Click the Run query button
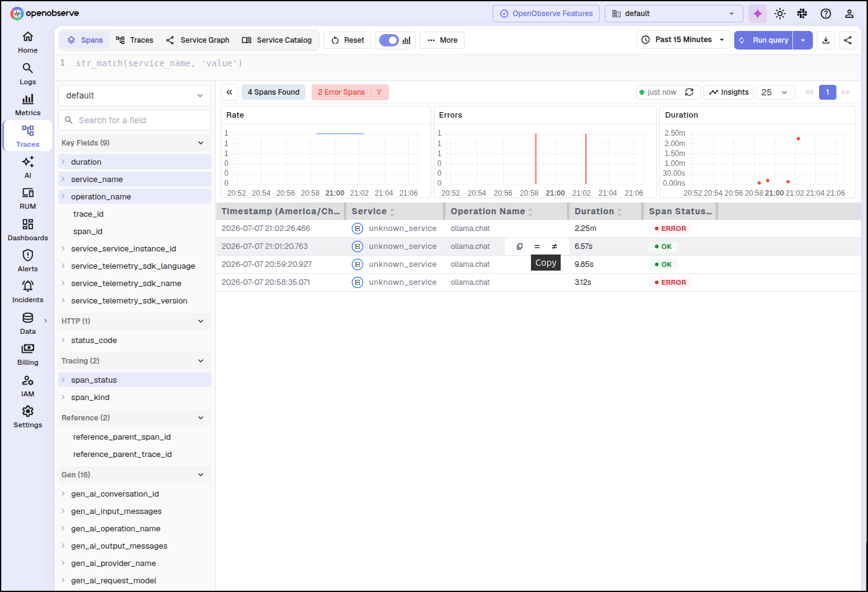The image size is (868, 592). [764, 40]
